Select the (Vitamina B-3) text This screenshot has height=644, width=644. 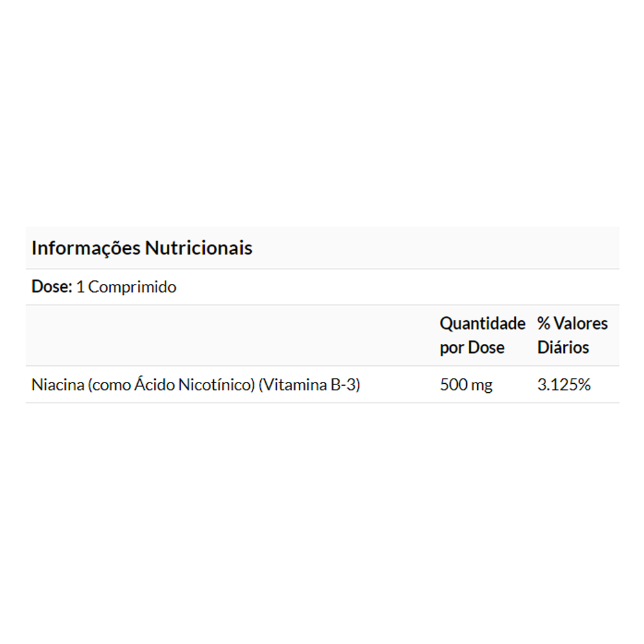coord(309,385)
